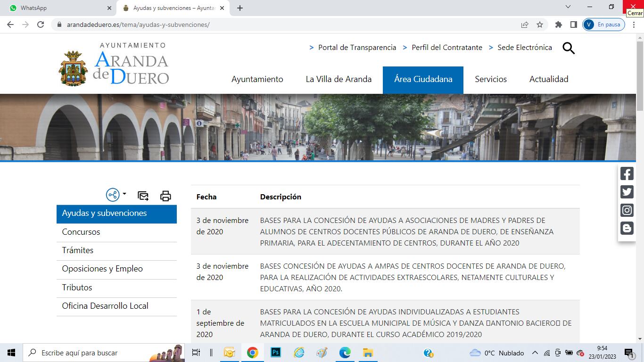Open the Facebook sidebar icon

(x=627, y=173)
